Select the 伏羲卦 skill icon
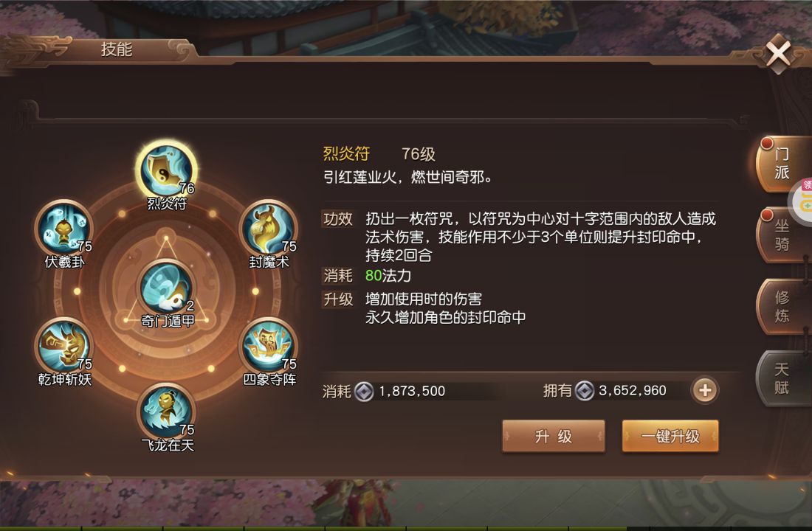This screenshot has width=812, height=531. (x=64, y=229)
